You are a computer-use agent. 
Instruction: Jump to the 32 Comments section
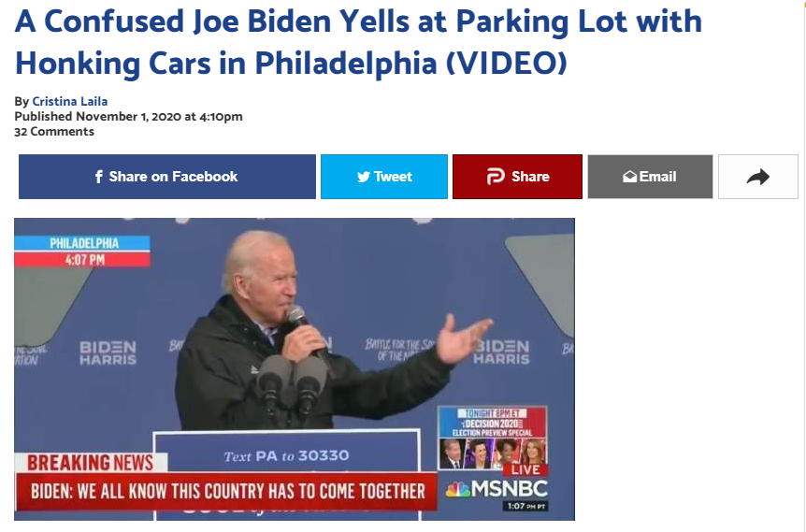click(x=54, y=132)
